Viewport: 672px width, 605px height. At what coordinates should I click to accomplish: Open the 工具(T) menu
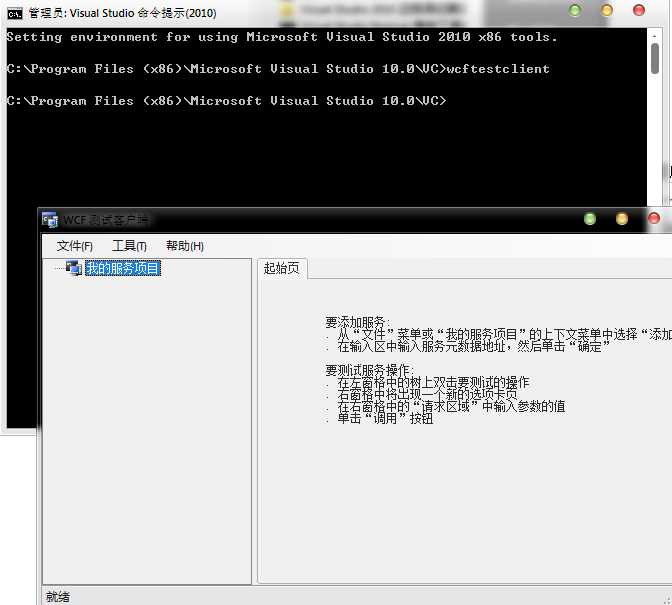click(129, 246)
